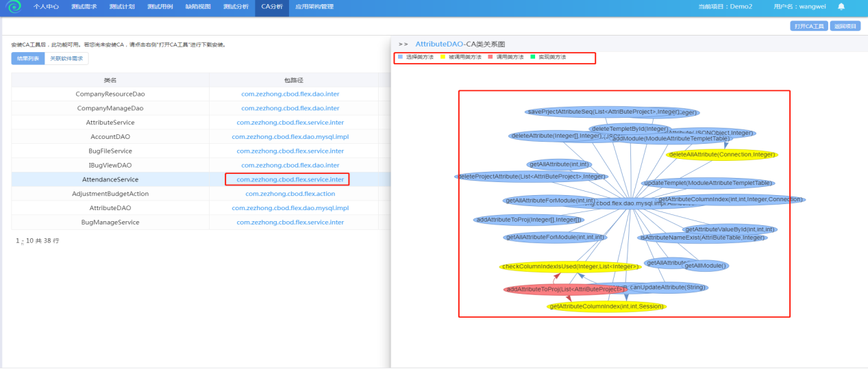Select the getAllModule() graph node
The width and height of the screenshot is (868, 369).
(706, 266)
